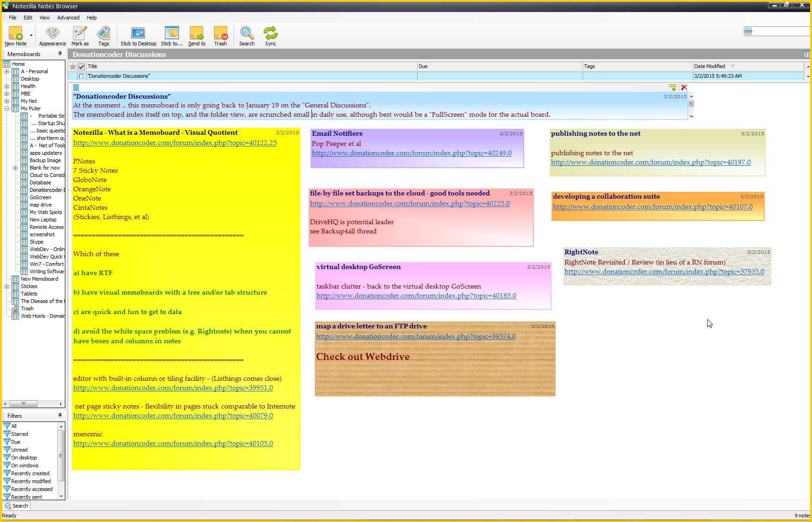This screenshot has width=812, height=522.
Task: Open the Advanced menu
Action: pyautogui.click(x=68, y=18)
